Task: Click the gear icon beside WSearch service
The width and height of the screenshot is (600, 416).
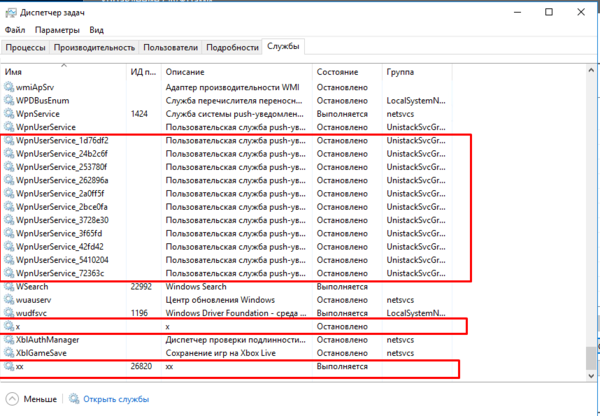Action: coord(9,286)
